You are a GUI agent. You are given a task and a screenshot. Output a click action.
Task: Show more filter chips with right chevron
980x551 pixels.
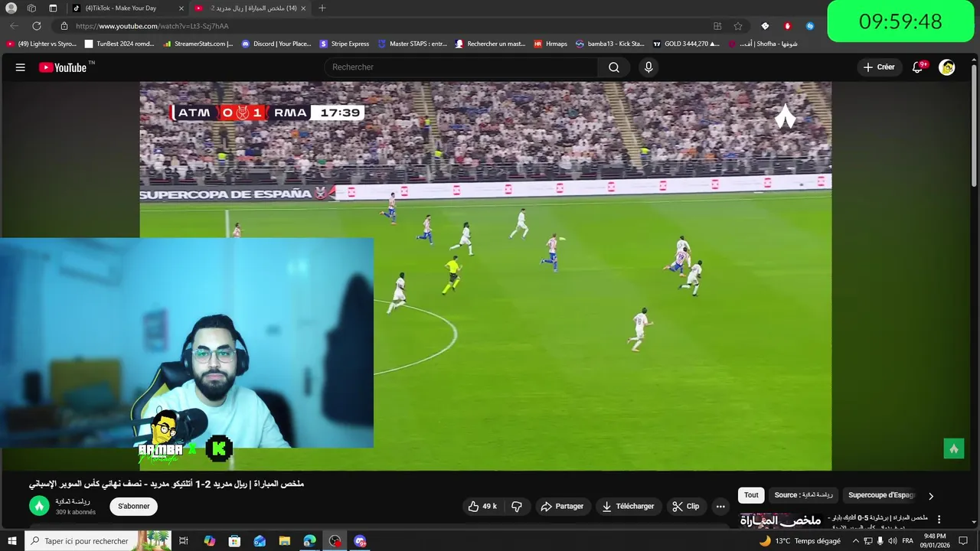pyautogui.click(x=931, y=496)
